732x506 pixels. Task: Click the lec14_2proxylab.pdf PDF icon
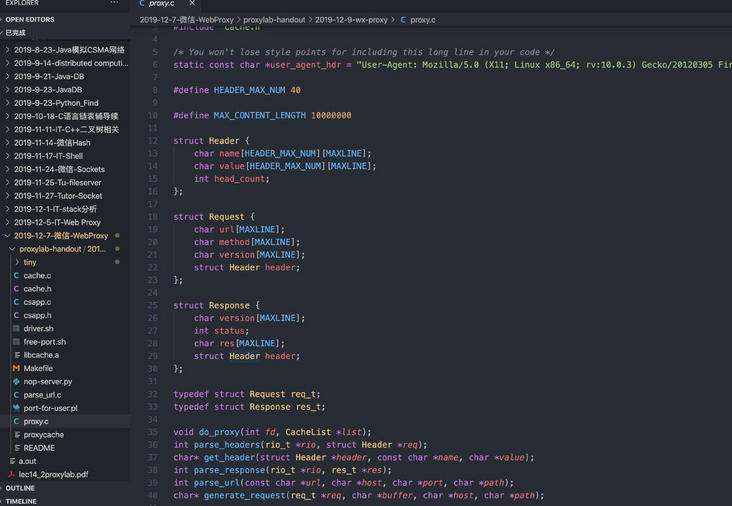pos(11,474)
